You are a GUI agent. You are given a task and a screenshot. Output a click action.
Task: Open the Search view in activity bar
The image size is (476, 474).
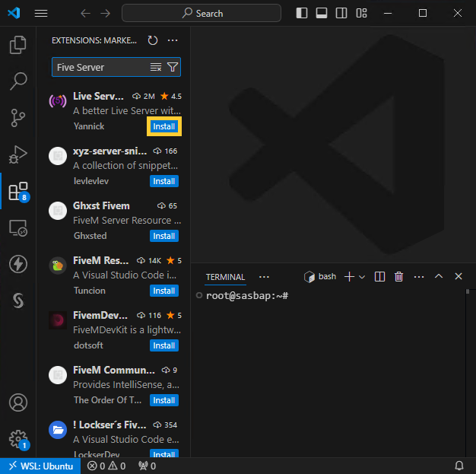[18, 81]
